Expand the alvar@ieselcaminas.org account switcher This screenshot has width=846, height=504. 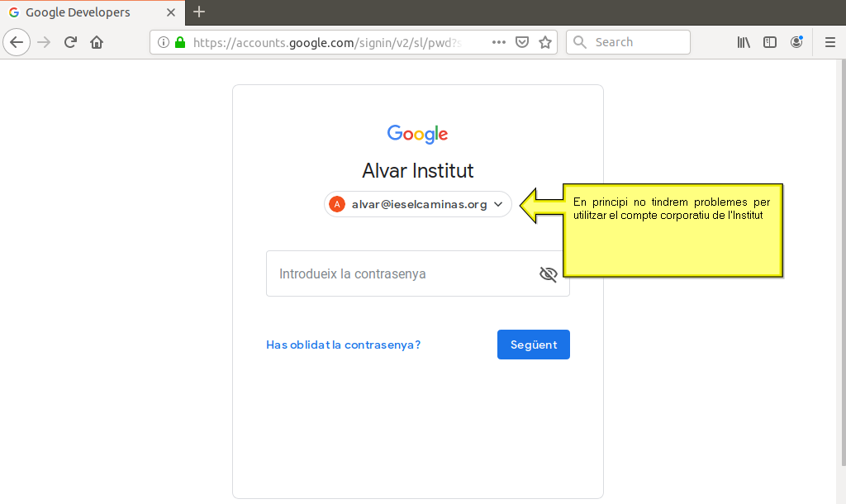tap(418, 204)
